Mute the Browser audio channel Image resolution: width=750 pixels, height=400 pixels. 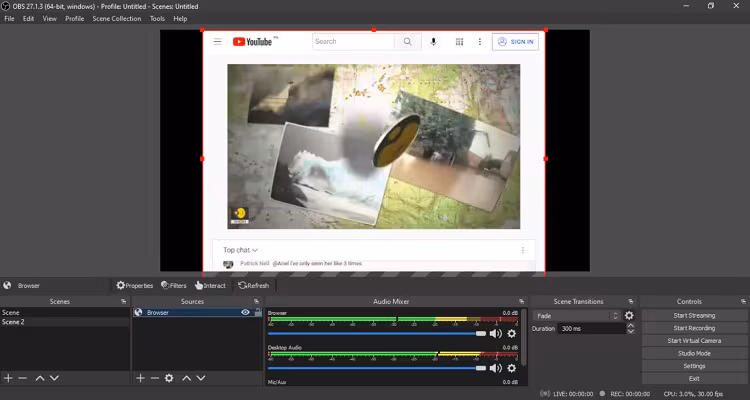[496, 333]
